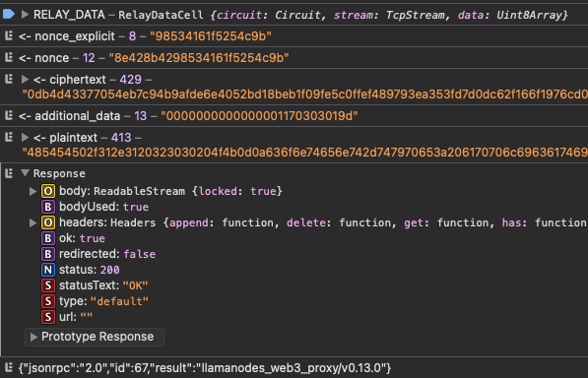Click string type icon for statusText property
Image resolution: width=588 pixels, height=378 pixels.
(48, 285)
